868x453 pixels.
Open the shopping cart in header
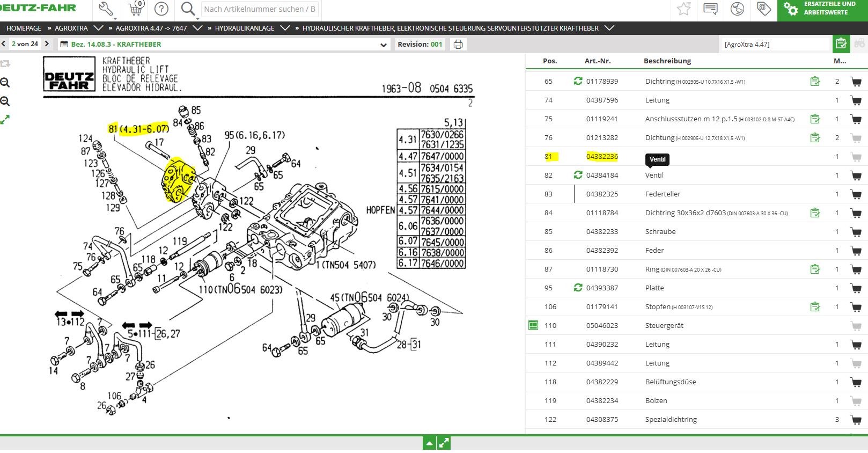pos(136,9)
